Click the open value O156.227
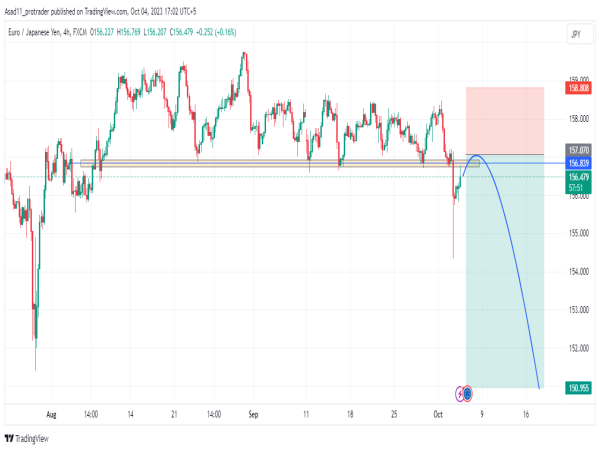 (102, 32)
